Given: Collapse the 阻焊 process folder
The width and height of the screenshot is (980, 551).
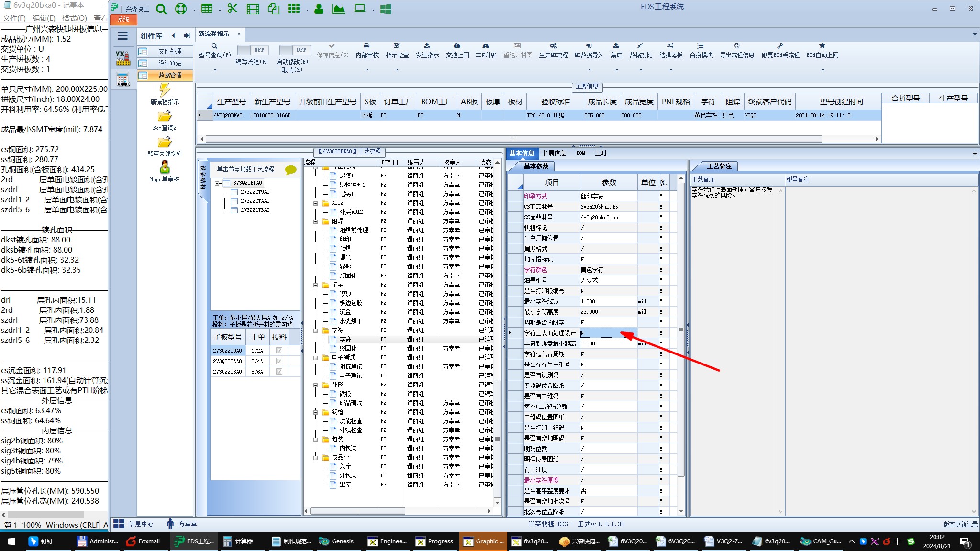Looking at the screenshot, I should [316, 221].
